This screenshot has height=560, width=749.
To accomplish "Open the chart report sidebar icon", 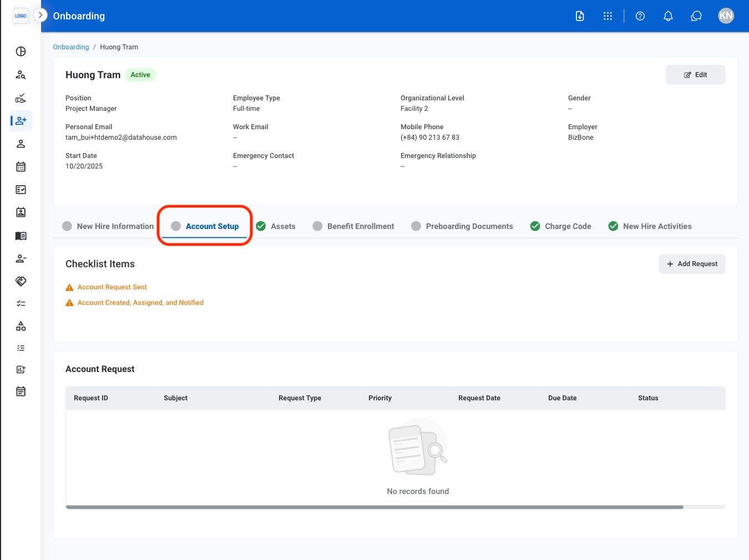I will pos(21,369).
